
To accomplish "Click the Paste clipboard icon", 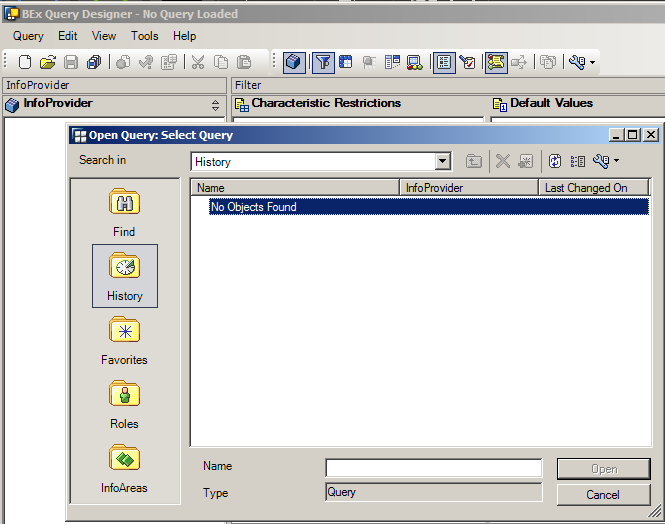I will 244,62.
